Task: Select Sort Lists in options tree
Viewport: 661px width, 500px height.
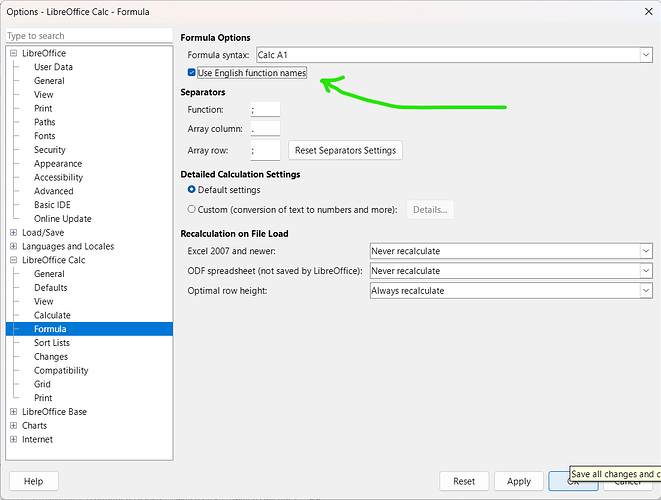Action: click(x=52, y=343)
